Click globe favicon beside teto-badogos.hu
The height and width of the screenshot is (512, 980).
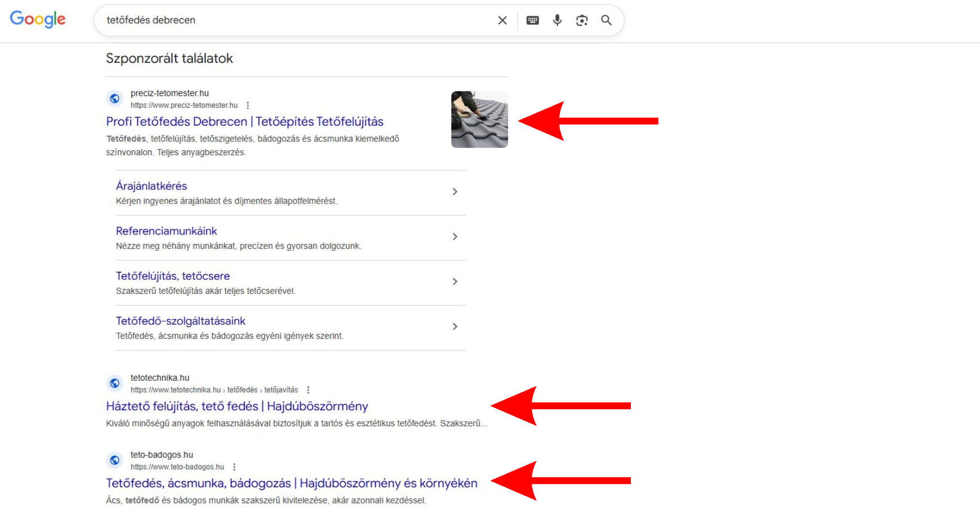(x=115, y=460)
